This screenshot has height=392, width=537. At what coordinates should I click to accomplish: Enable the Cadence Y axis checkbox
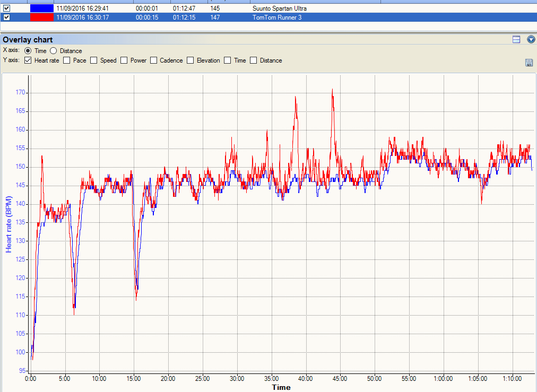click(x=154, y=60)
